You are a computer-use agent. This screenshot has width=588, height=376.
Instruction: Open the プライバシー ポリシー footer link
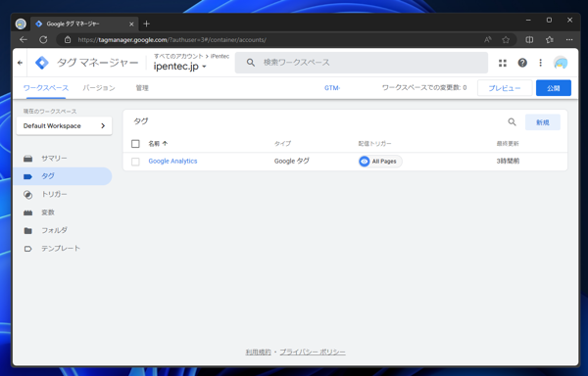313,352
